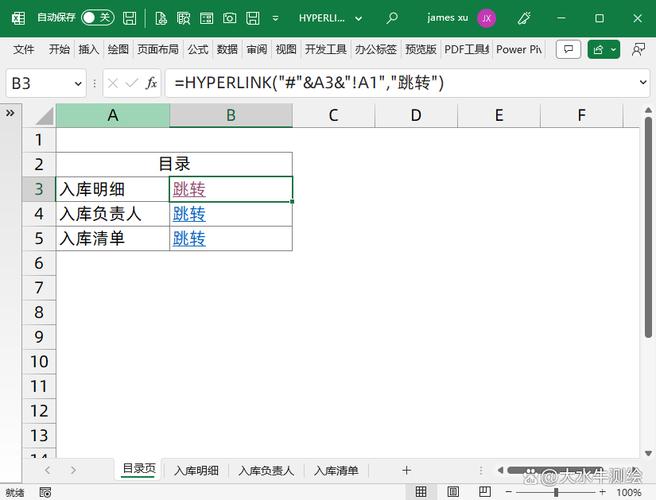Image resolution: width=656 pixels, height=500 pixels.
Task: Select the cell 入库清单 in column A
Action: tap(113, 238)
